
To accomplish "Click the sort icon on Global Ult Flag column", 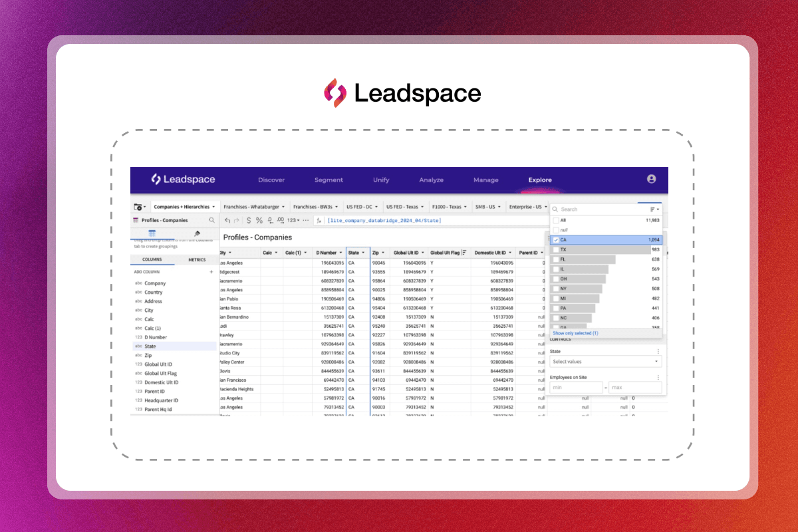I will coord(464,253).
